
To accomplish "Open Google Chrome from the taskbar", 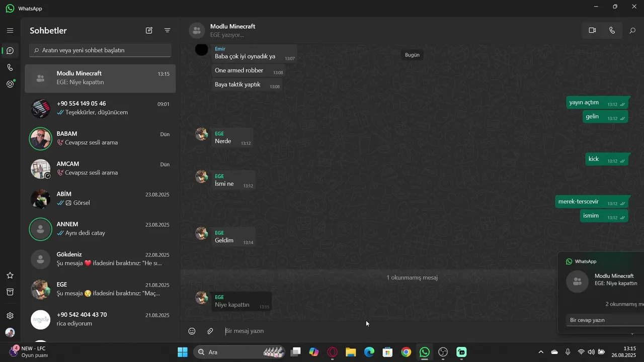I will click(406, 352).
